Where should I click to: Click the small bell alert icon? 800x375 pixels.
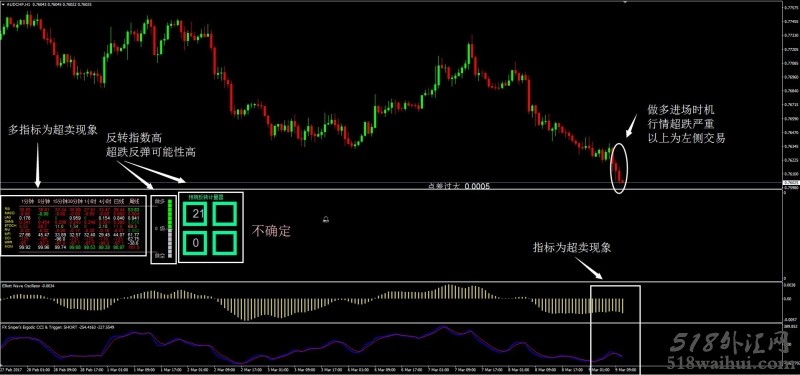point(326,219)
